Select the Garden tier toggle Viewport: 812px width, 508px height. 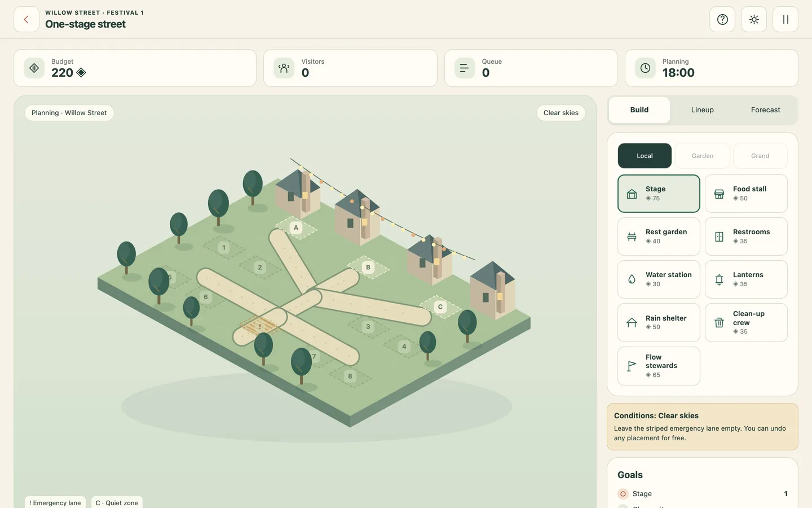click(703, 156)
